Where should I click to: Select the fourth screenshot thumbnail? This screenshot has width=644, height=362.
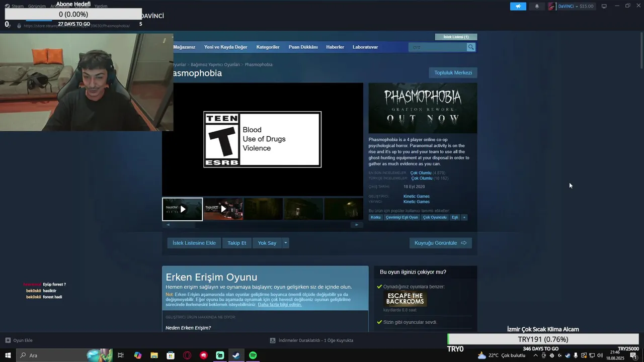[x=303, y=209]
